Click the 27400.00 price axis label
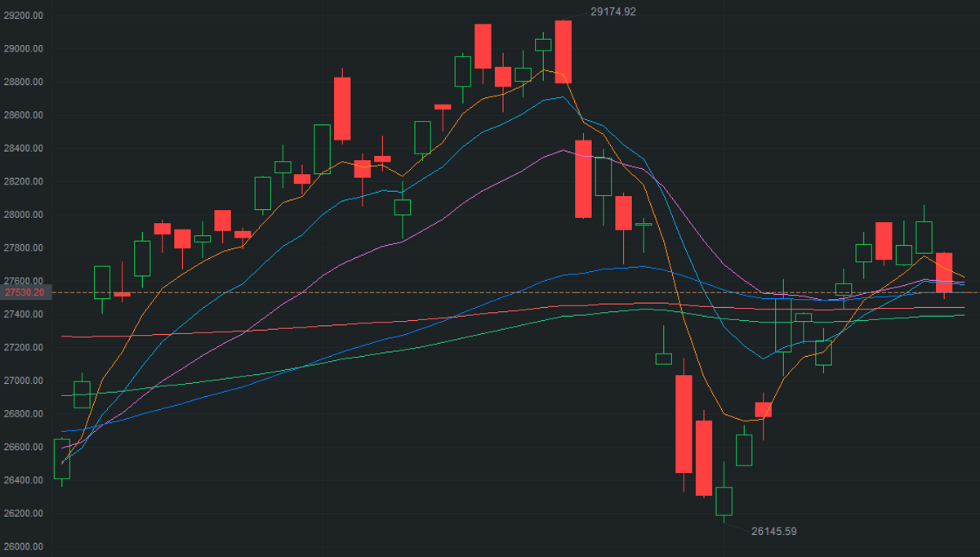This screenshot has width=980, height=557. pos(25,314)
